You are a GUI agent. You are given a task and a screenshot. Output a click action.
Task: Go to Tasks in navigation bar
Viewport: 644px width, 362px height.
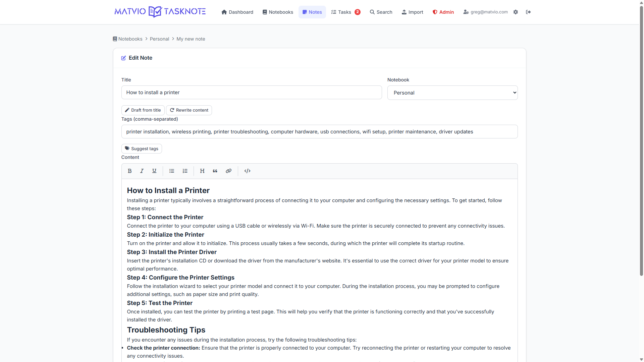[x=345, y=12]
